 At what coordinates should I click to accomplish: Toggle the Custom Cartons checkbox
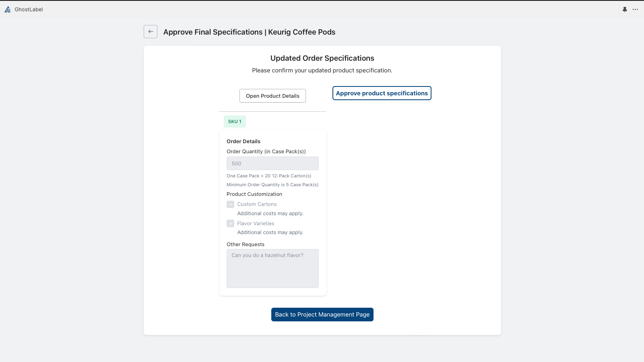tap(231, 204)
